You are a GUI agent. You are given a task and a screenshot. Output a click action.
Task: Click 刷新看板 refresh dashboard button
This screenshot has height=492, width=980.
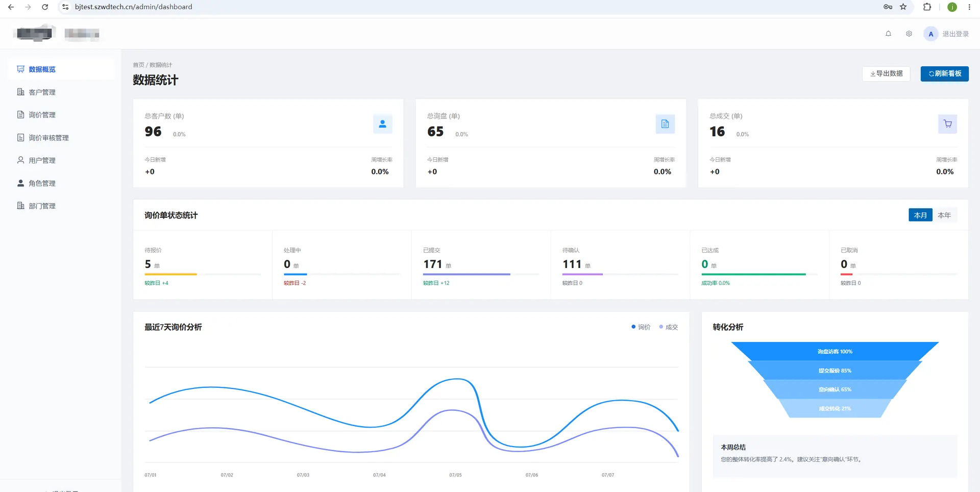(945, 73)
